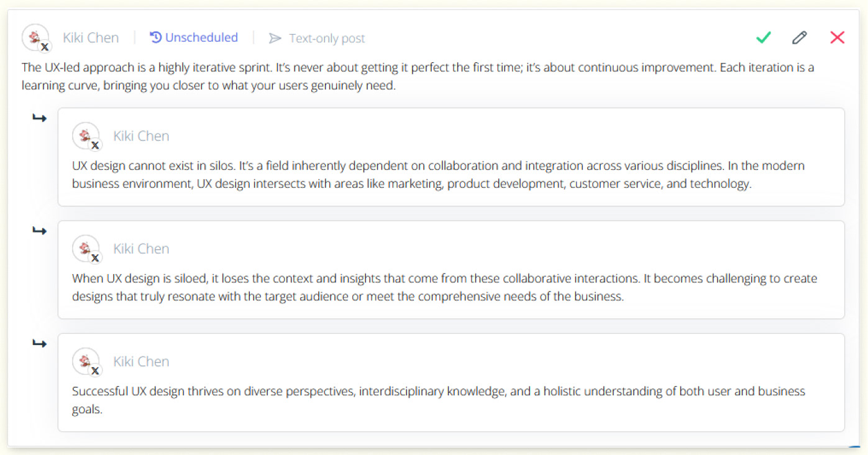Click Kiki Chen name in second reply

pyautogui.click(x=141, y=249)
